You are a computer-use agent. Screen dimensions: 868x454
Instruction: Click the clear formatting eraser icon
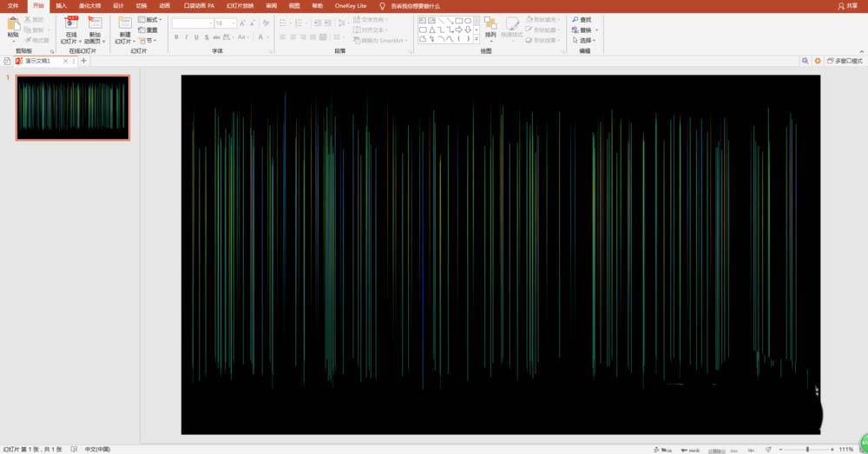click(266, 23)
